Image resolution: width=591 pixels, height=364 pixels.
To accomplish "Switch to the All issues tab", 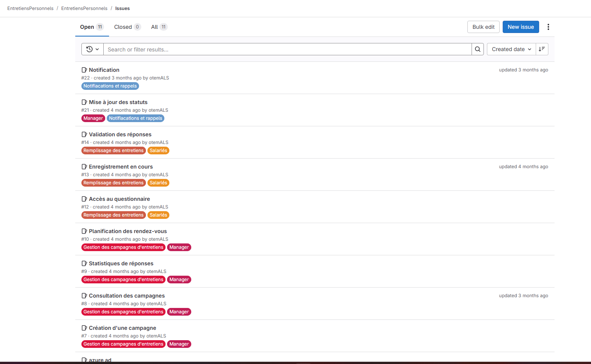I will point(159,27).
